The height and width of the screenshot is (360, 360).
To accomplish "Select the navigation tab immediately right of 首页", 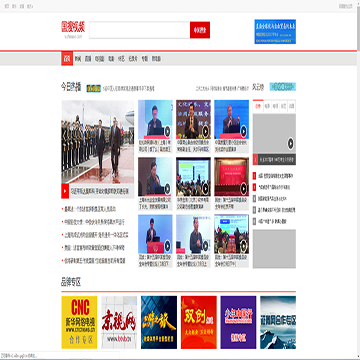I will 78,59.
